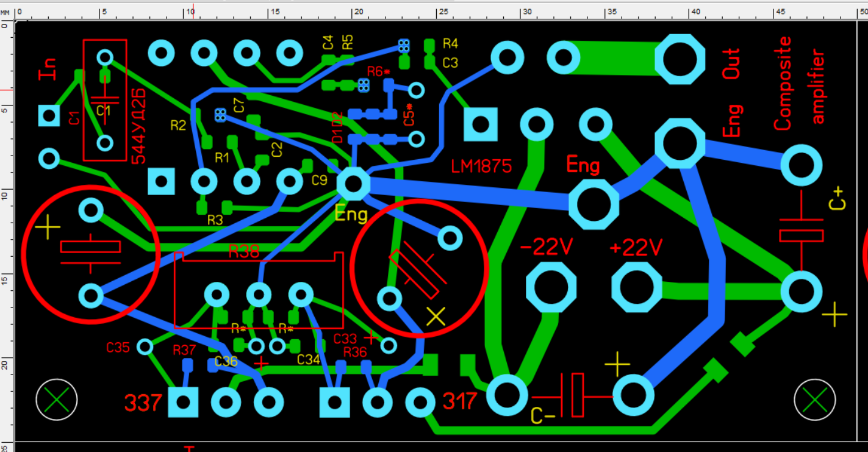Screen dimensions: 868x452
Task: Select the bottom-left mounting hole with green X
Action: (x=57, y=400)
